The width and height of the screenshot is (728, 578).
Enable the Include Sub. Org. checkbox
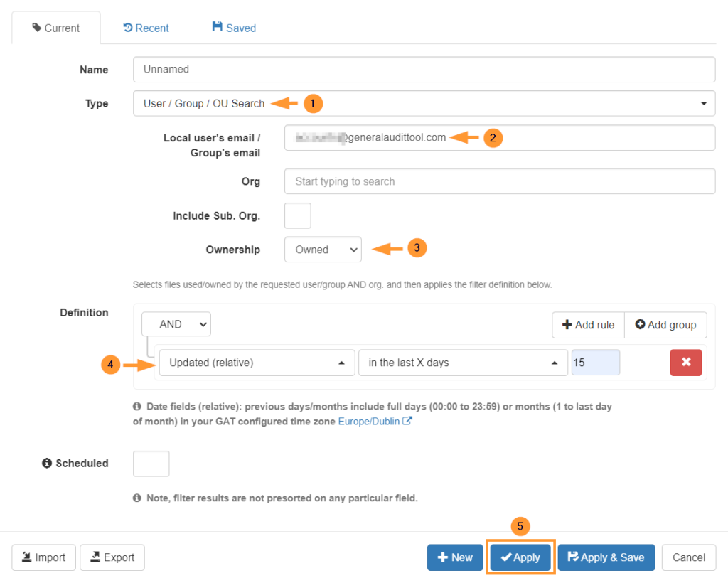point(297,215)
